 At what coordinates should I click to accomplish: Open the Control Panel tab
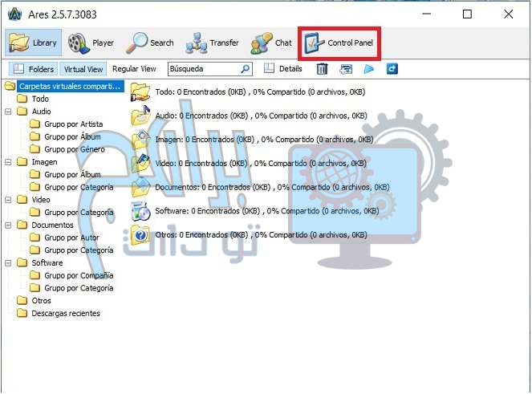pos(340,43)
